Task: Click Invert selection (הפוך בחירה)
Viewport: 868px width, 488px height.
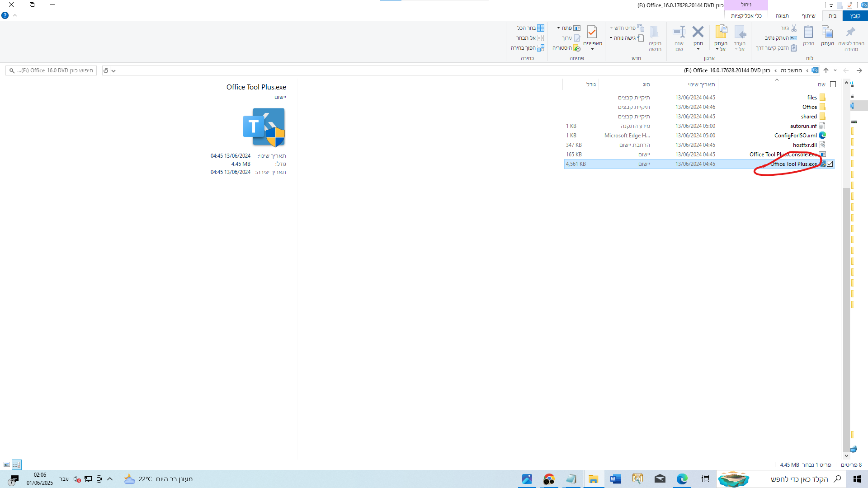Action: (528, 48)
